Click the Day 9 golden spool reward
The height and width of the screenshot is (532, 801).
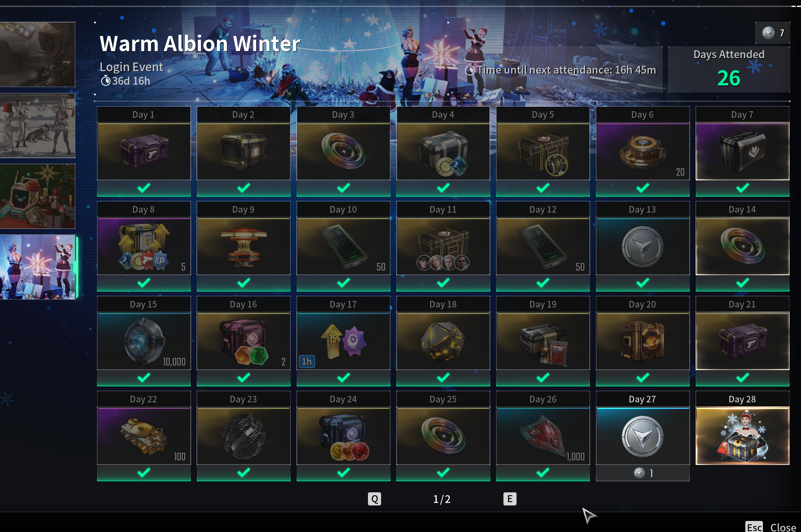(x=244, y=246)
